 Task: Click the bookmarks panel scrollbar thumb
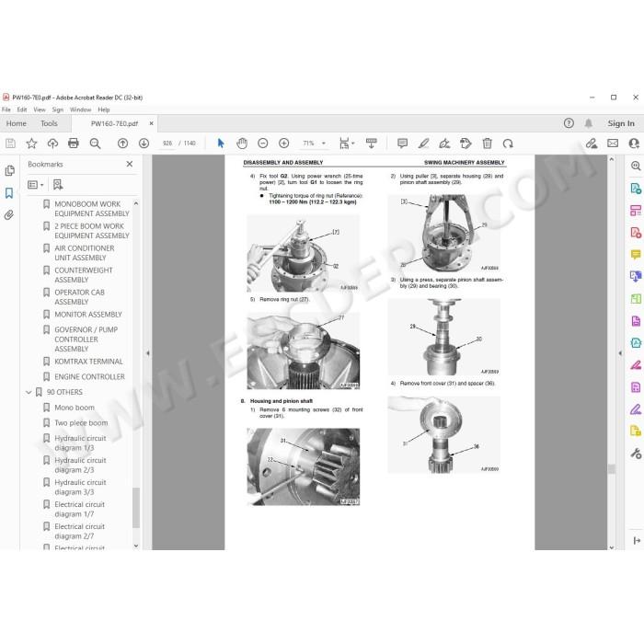[x=136, y=508]
